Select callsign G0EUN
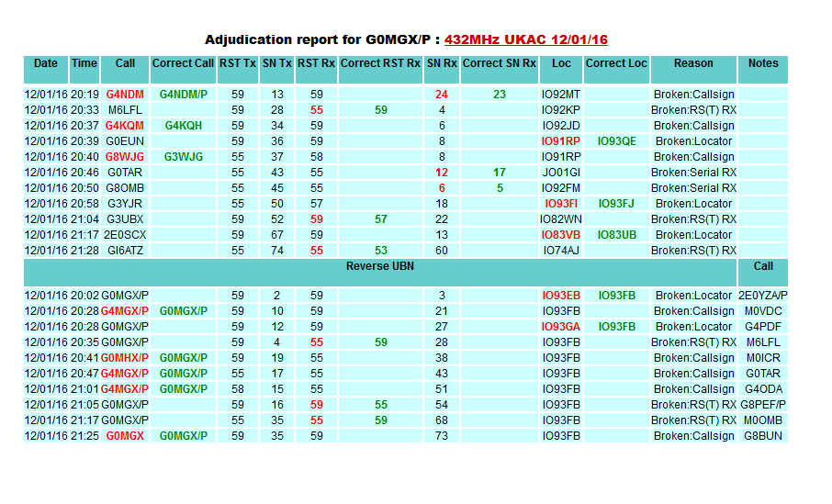This screenshot has height=504, width=832. coord(125,141)
